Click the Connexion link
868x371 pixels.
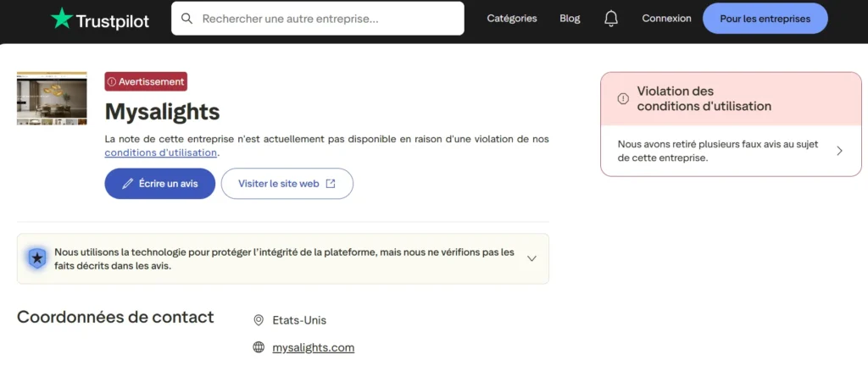666,19
